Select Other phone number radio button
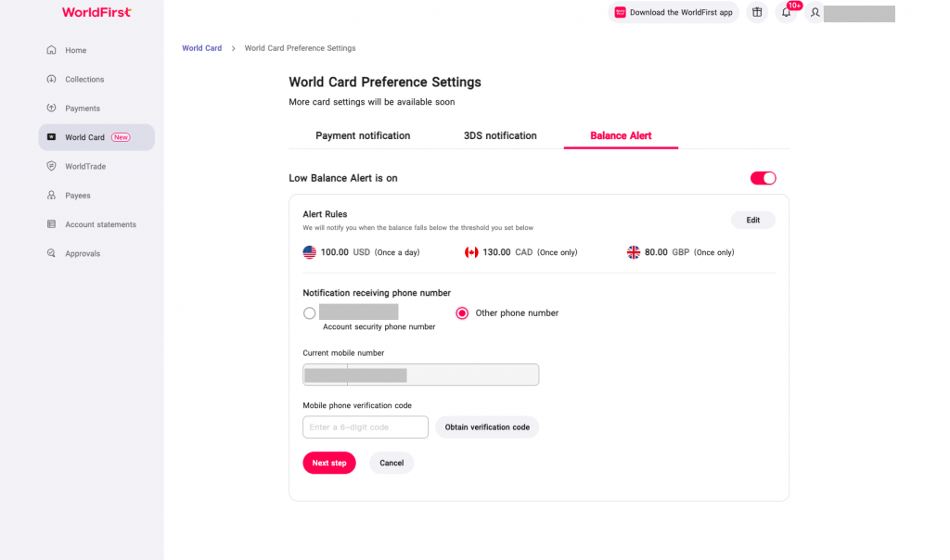The width and height of the screenshot is (950, 560). pos(462,313)
